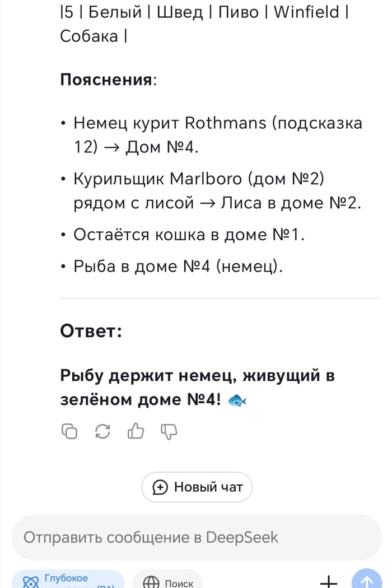Like the response with thumbs up

coord(136,431)
